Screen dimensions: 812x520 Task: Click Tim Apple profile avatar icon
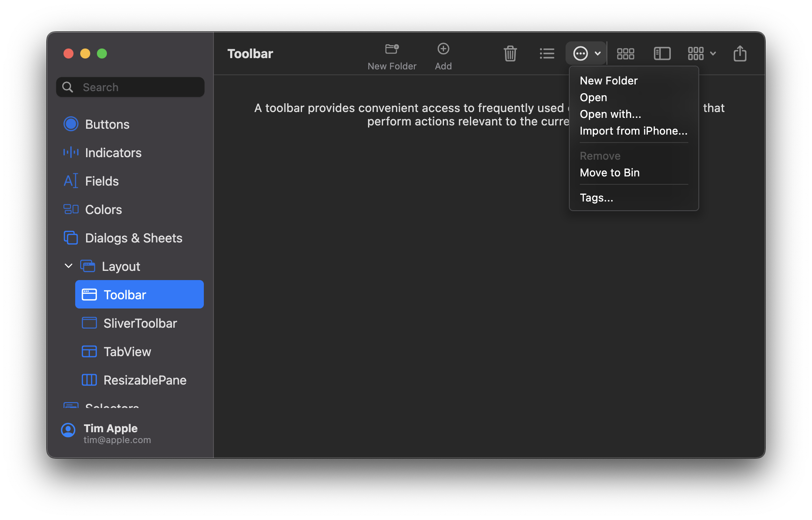coord(68,430)
